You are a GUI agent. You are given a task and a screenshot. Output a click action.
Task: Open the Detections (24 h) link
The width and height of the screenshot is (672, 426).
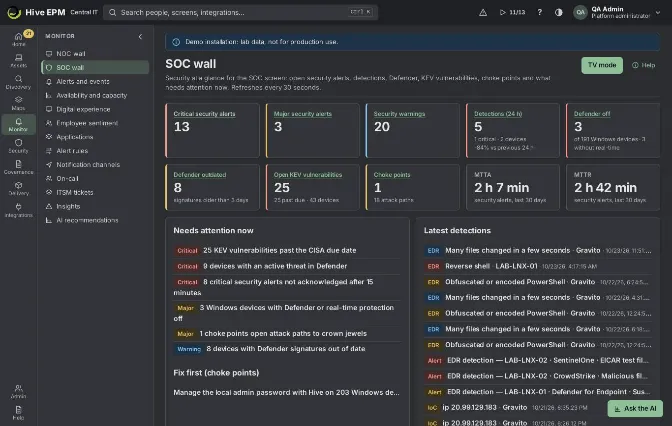point(498,114)
